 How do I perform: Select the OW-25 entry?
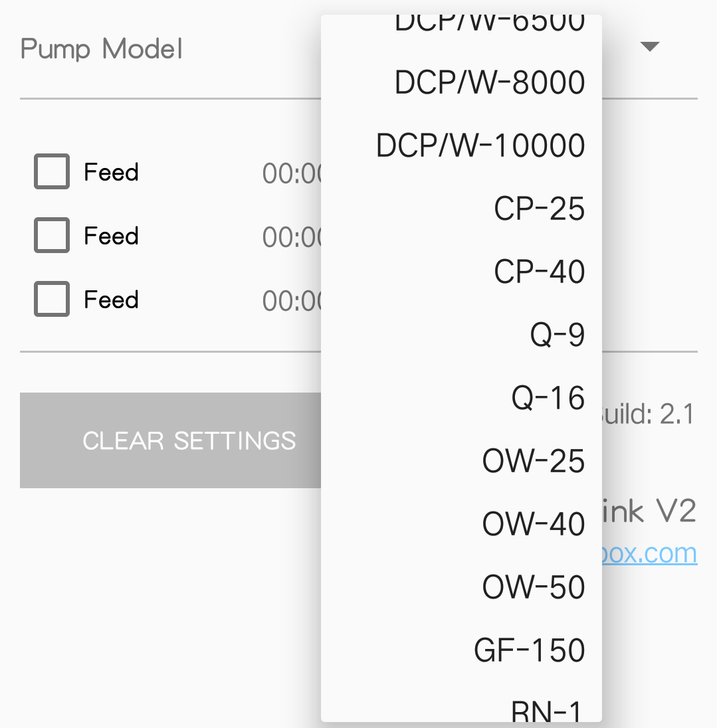coord(462,461)
